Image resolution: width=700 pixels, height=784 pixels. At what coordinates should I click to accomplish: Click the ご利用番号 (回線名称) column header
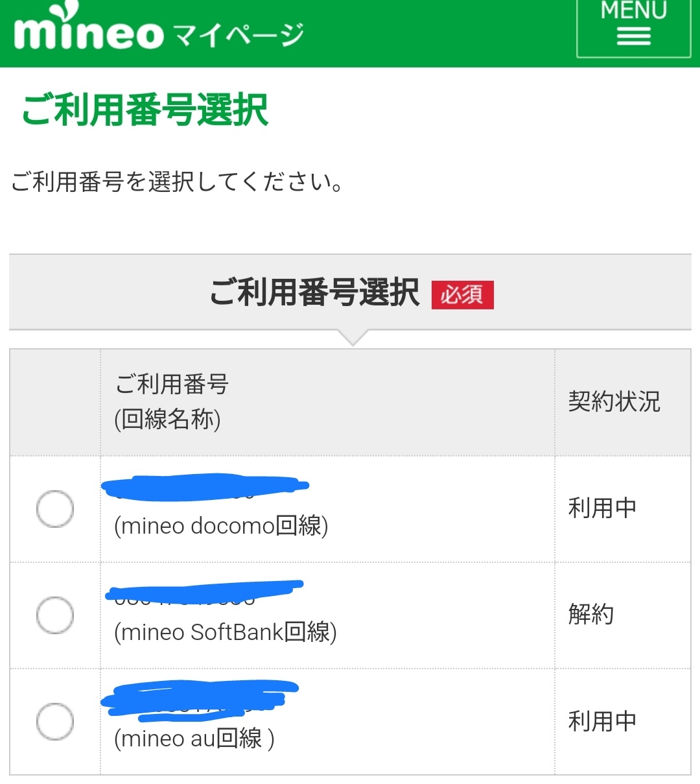point(172,402)
